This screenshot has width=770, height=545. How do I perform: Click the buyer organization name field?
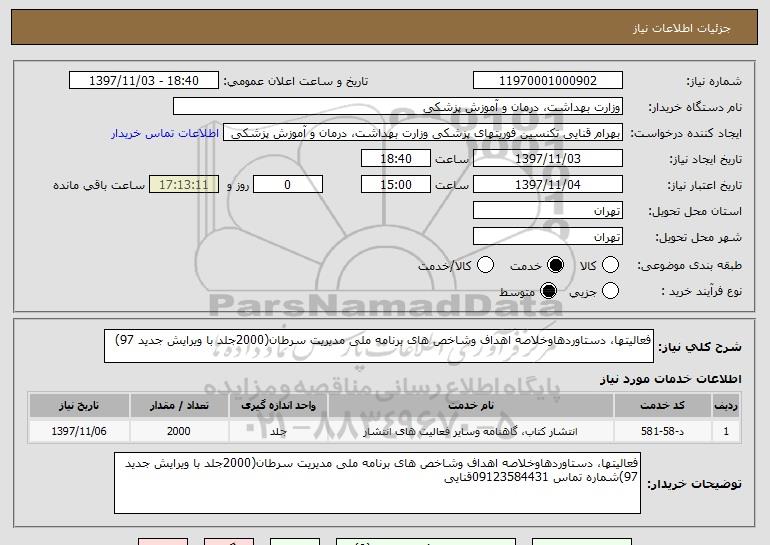tap(398, 107)
